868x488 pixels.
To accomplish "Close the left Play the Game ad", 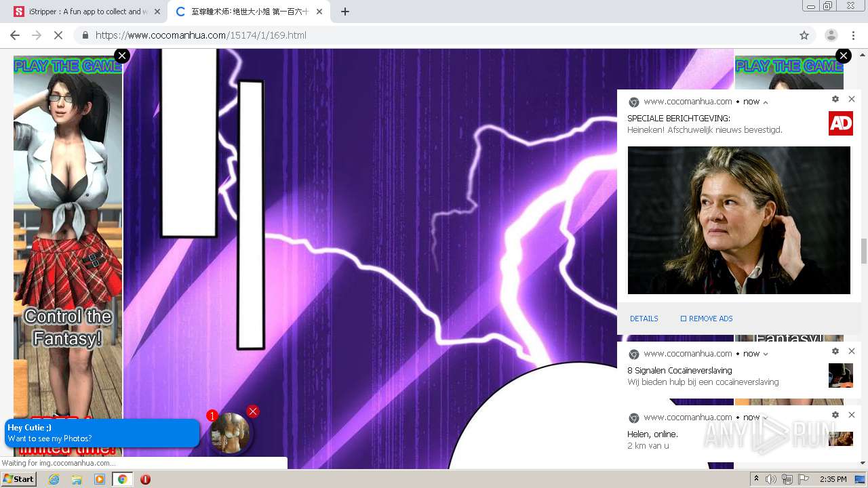I will pos(121,56).
